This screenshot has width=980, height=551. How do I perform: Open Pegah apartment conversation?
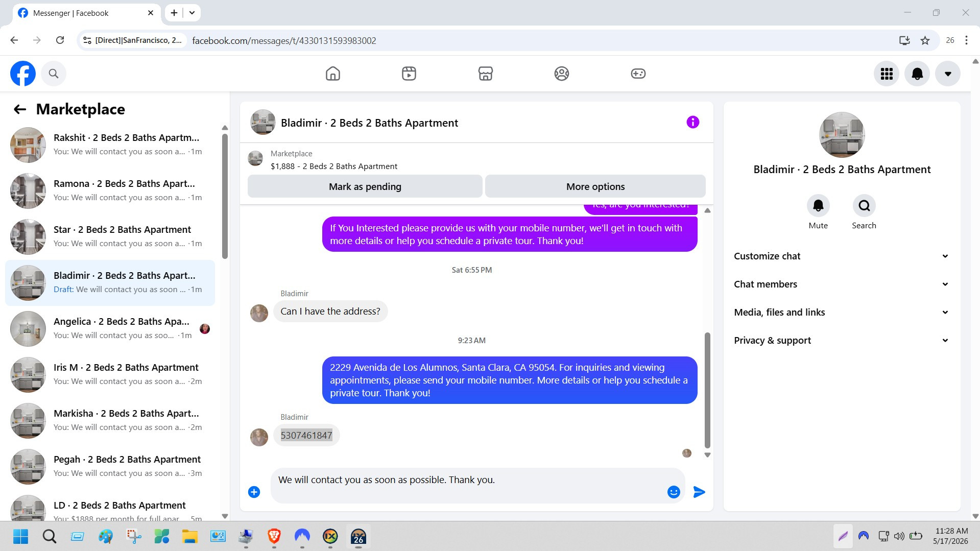[x=110, y=467]
